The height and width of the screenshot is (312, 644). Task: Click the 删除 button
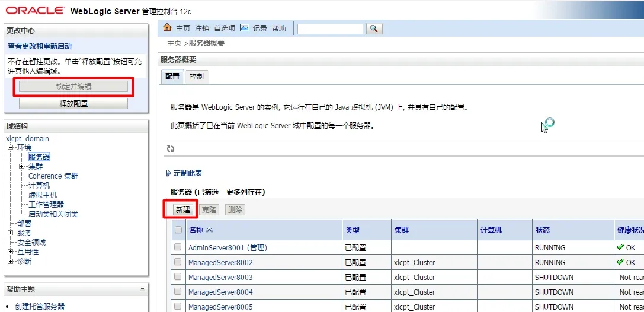[235, 209]
